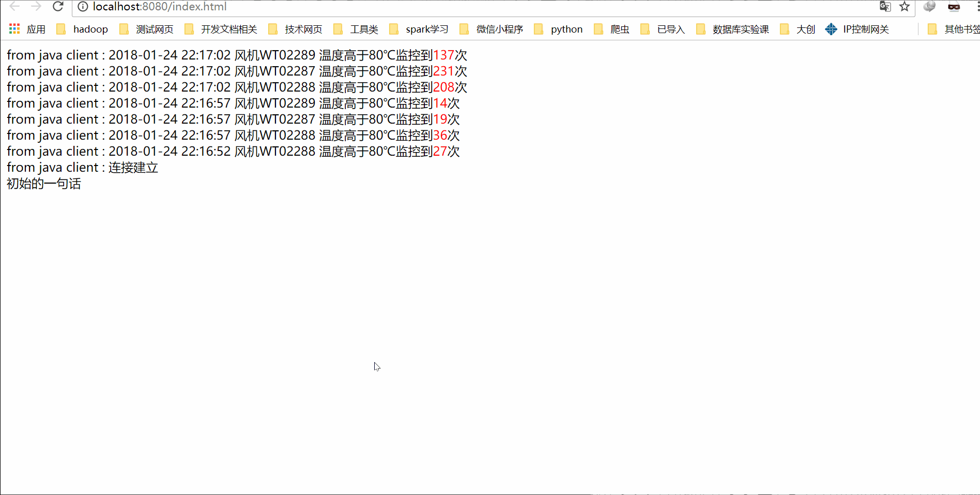This screenshot has width=980, height=495.
Task: Open the Chrome apps launcher grid
Action: pyautogui.click(x=14, y=29)
